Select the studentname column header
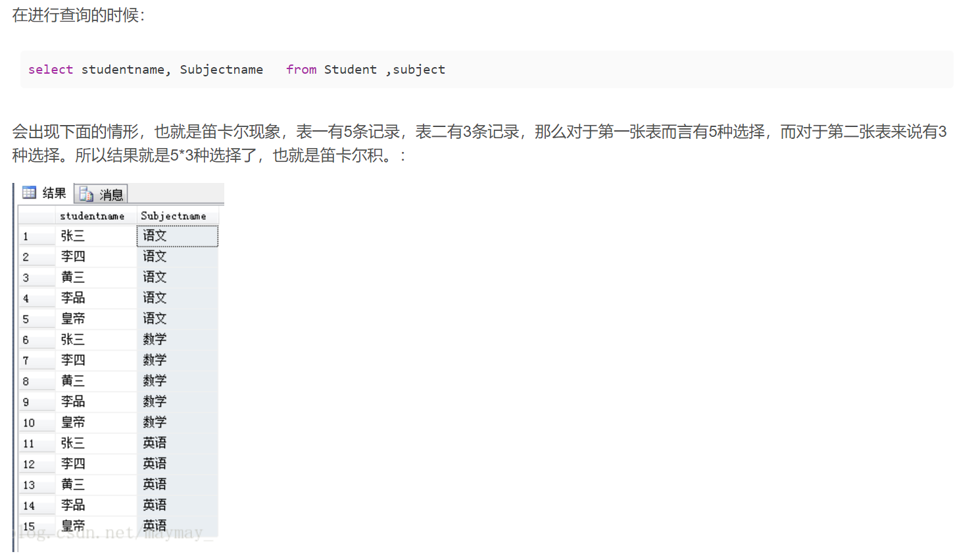The image size is (980, 560). pyautogui.click(x=95, y=216)
